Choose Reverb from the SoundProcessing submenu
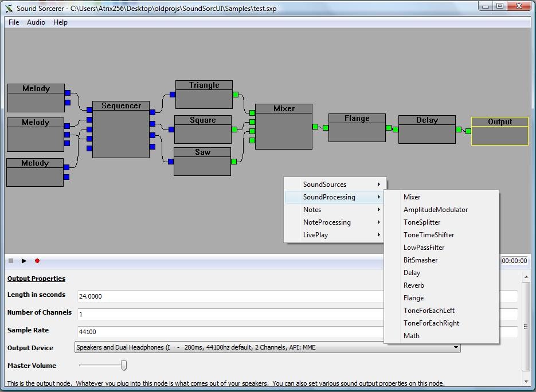The width and height of the screenshot is (536, 392). pyautogui.click(x=413, y=285)
